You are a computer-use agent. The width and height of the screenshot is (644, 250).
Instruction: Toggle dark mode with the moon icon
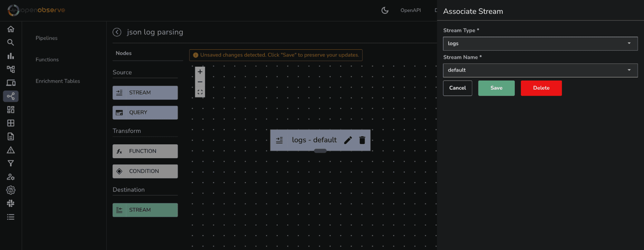(385, 10)
